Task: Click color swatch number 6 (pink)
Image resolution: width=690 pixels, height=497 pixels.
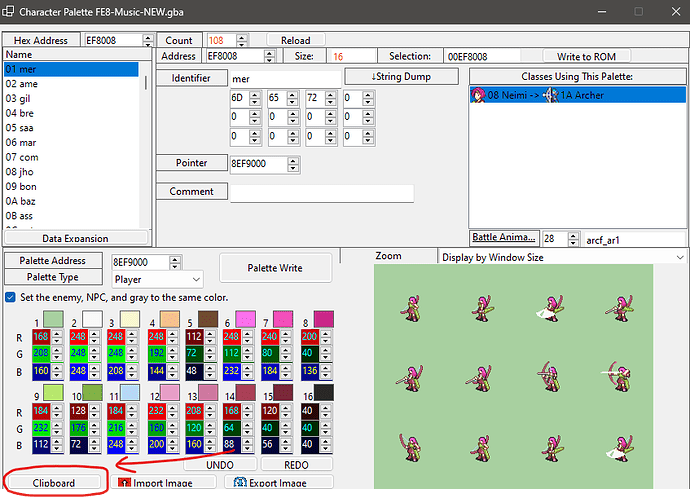Action: [244, 318]
